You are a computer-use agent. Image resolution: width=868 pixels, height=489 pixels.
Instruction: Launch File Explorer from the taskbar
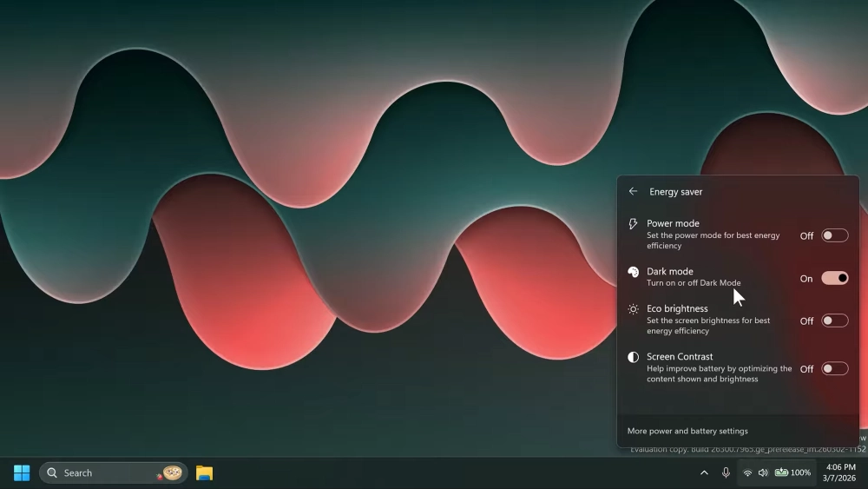204,472
